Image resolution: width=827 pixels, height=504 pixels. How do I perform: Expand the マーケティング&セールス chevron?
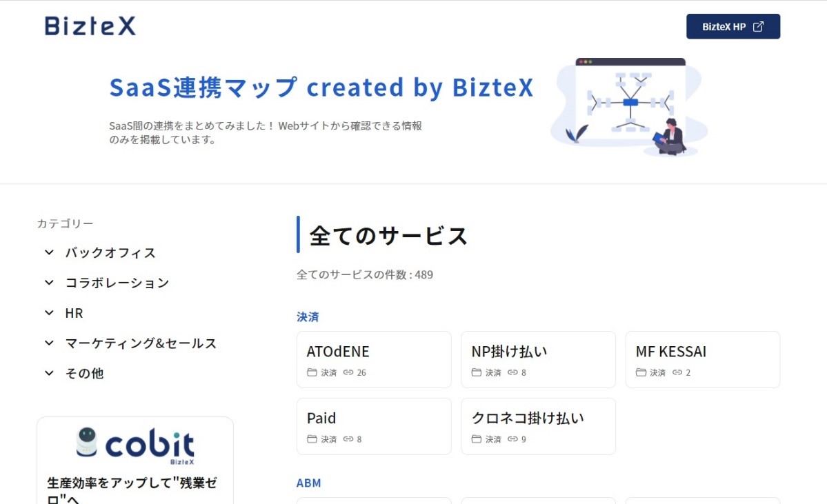49,343
